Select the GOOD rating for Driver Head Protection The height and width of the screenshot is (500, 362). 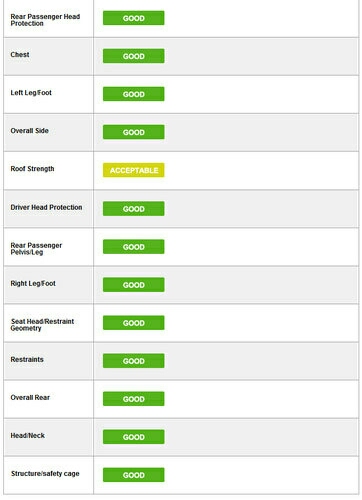(x=133, y=209)
